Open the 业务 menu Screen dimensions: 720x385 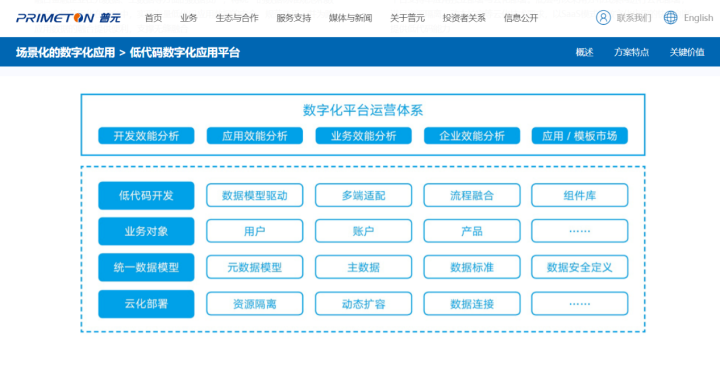click(189, 18)
